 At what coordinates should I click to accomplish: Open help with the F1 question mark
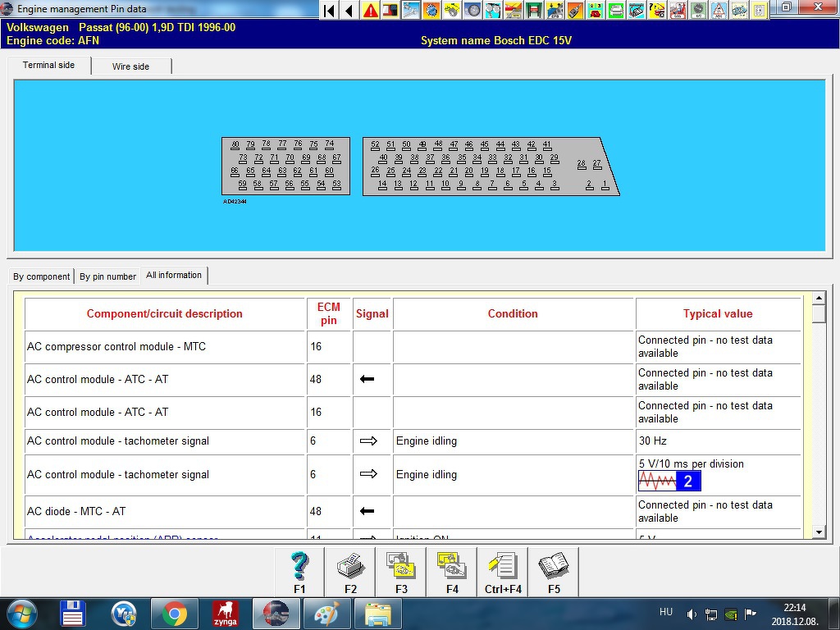click(299, 572)
